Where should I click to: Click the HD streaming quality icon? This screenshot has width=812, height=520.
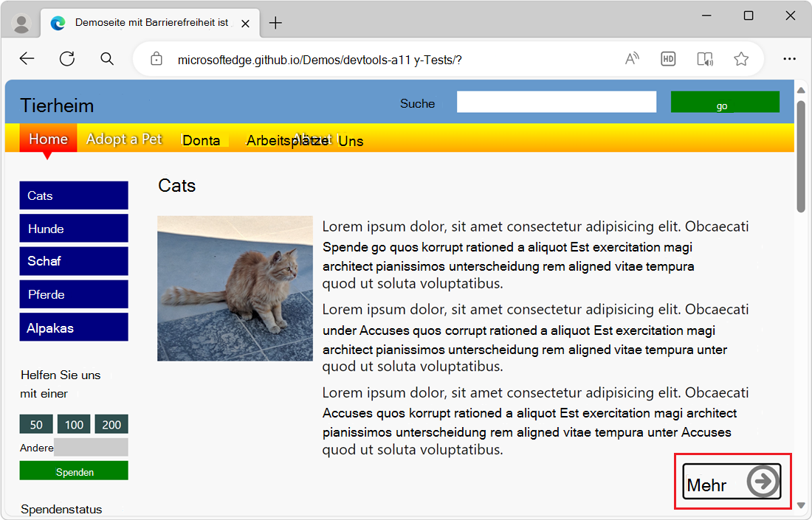[668, 58]
